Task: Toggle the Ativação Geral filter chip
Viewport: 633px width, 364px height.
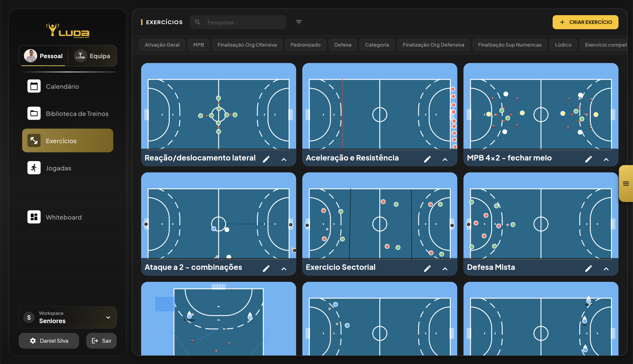Action: tap(162, 45)
